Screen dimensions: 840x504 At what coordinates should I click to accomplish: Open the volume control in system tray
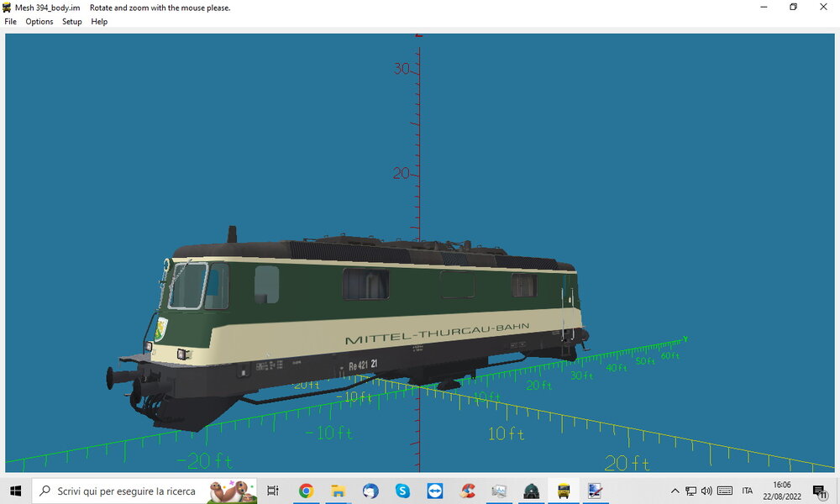(706, 491)
